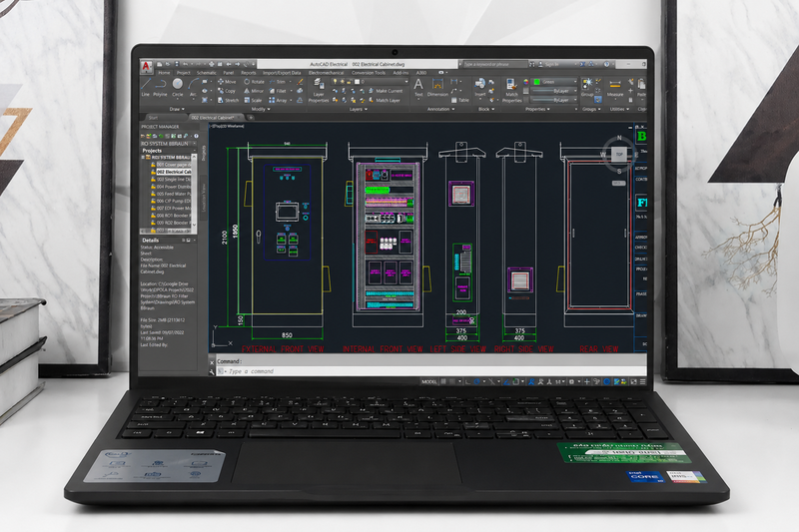799x532 pixels.
Task: Click the Scale tool
Action: point(253,100)
